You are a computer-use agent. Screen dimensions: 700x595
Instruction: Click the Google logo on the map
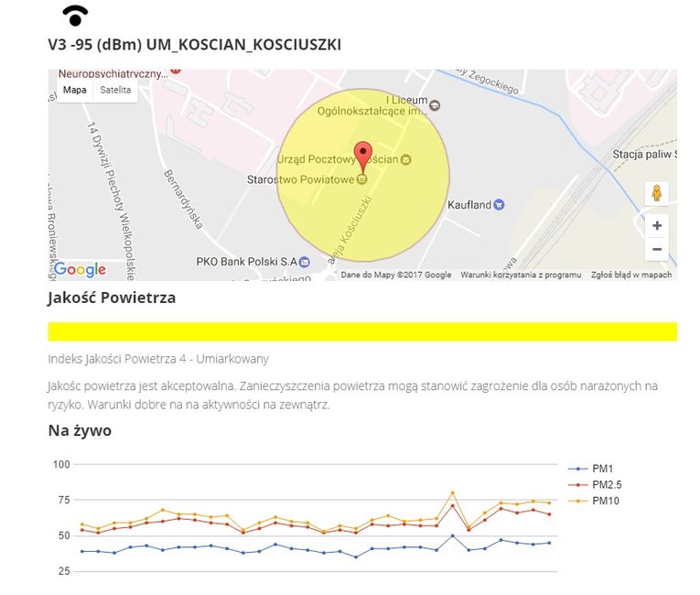(80, 269)
